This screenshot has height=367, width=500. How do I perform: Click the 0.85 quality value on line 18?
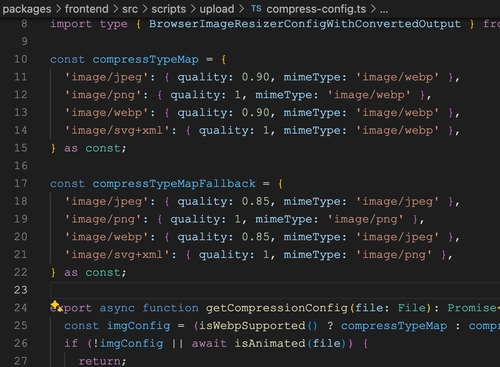pos(255,201)
